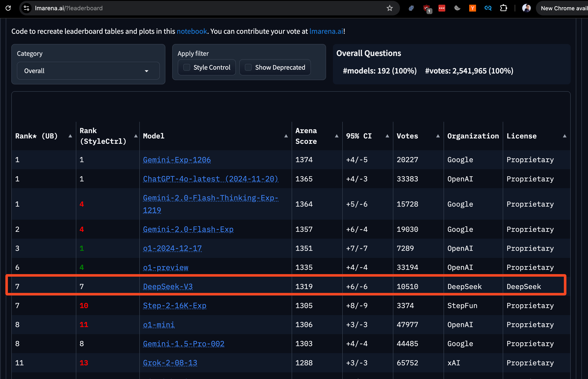Screen dimensions: 588x379
Task: Open the red shield extension with badge
Action: click(x=427, y=8)
